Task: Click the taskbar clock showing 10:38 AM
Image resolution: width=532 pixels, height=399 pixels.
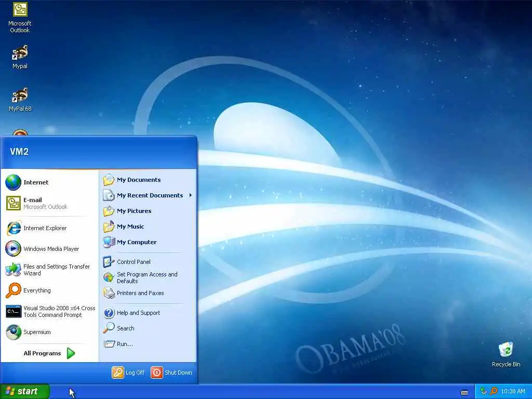Action: point(513,392)
